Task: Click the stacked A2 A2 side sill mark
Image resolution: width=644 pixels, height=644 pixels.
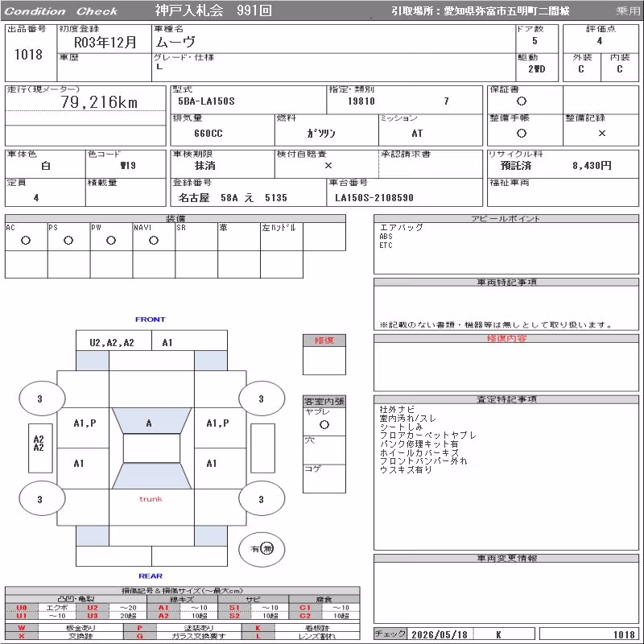Action: click(x=39, y=444)
